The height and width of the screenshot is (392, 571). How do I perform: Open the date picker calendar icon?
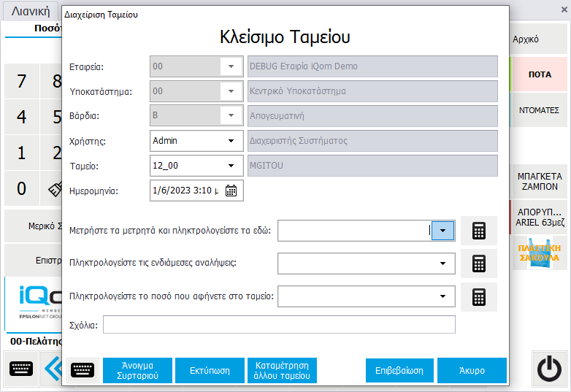coord(231,191)
